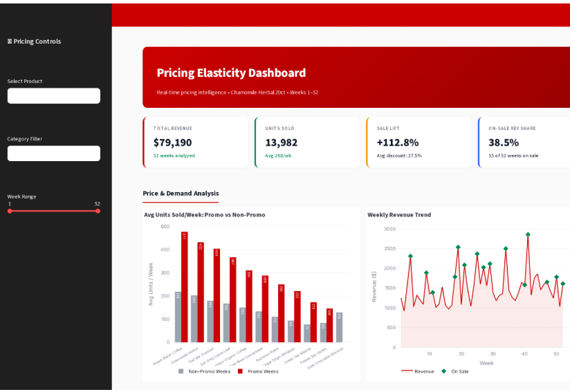Expand the Category Filter dropdown
Viewport: 570px width, 392px height.
point(54,153)
